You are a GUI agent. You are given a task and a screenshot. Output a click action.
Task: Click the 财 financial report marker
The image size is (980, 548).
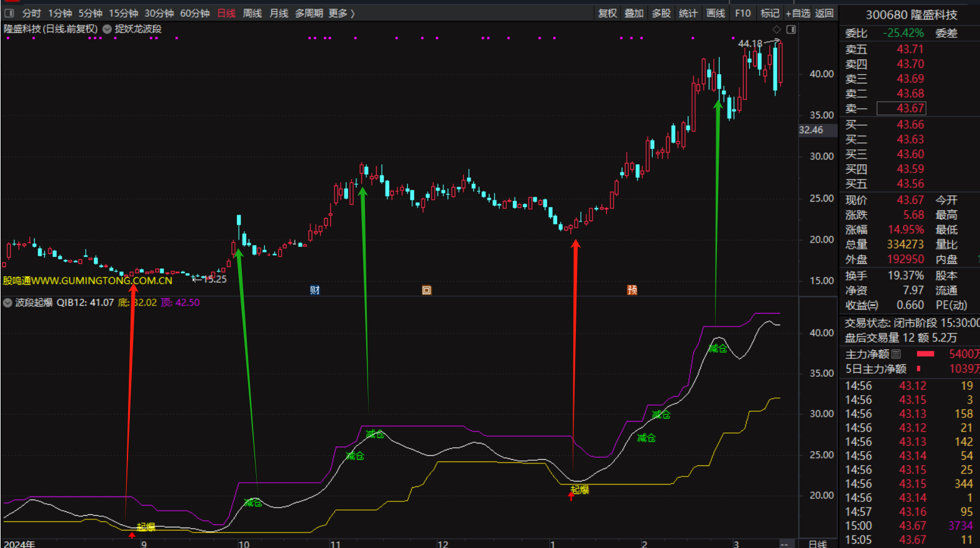coord(315,290)
